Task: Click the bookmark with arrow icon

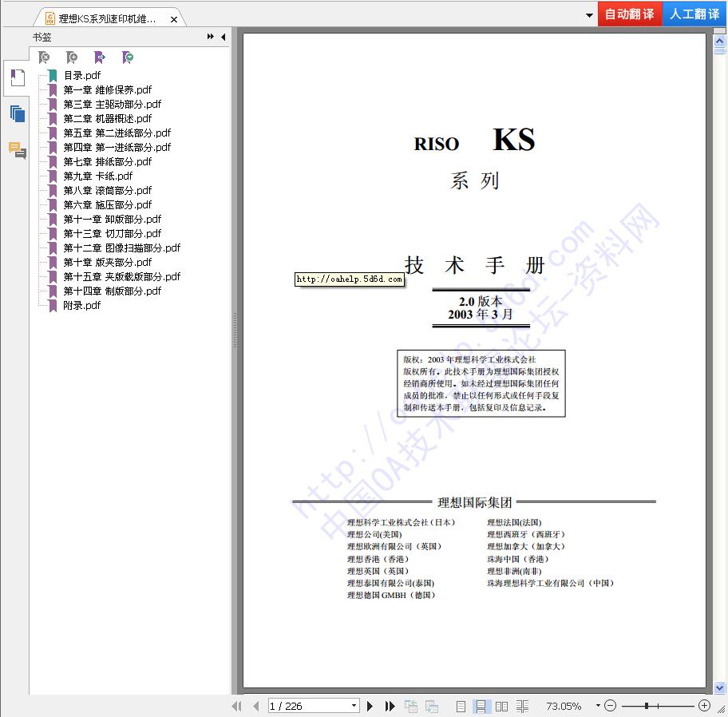Action: click(x=100, y=57)
